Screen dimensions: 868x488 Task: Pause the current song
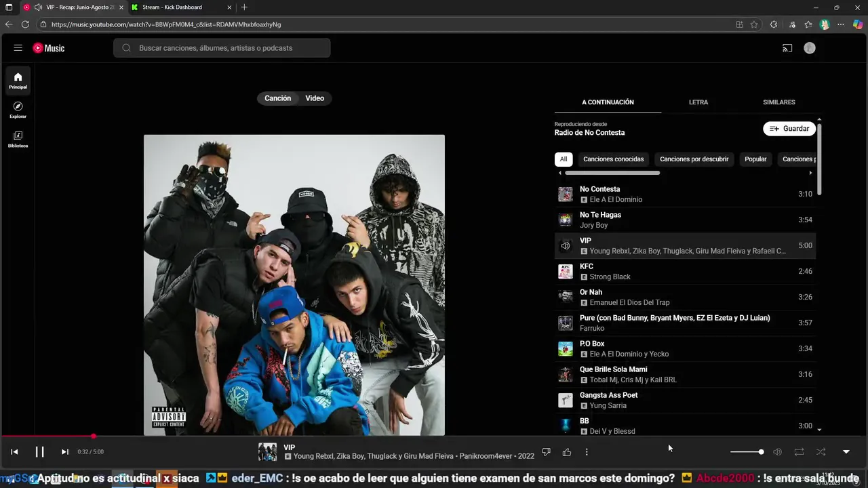(39, 452)
